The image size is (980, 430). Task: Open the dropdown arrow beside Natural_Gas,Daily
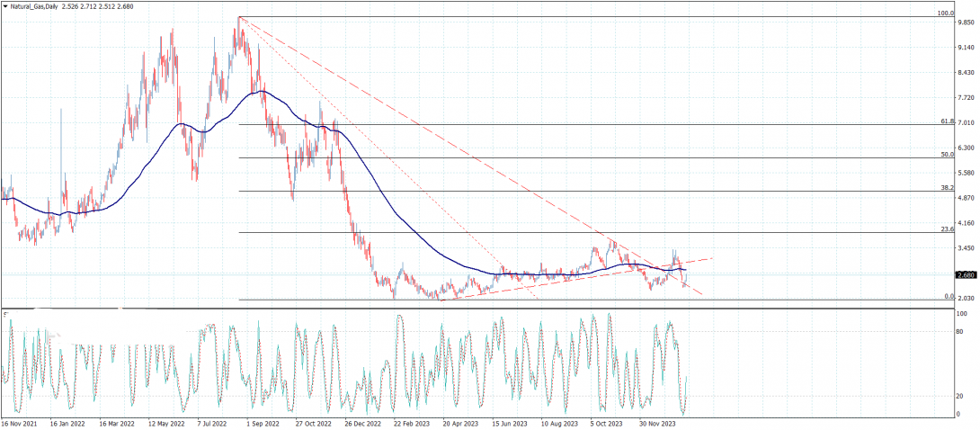tap(5, 5)
